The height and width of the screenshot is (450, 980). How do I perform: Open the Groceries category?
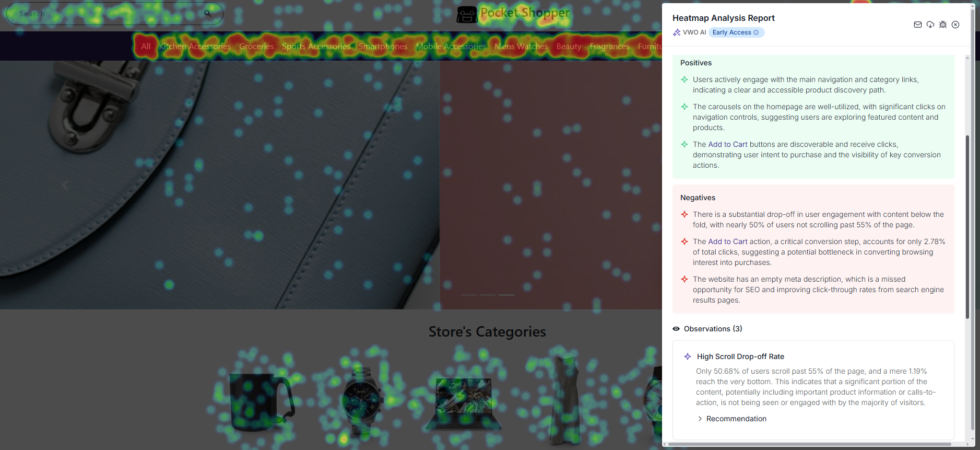[256, 47]
